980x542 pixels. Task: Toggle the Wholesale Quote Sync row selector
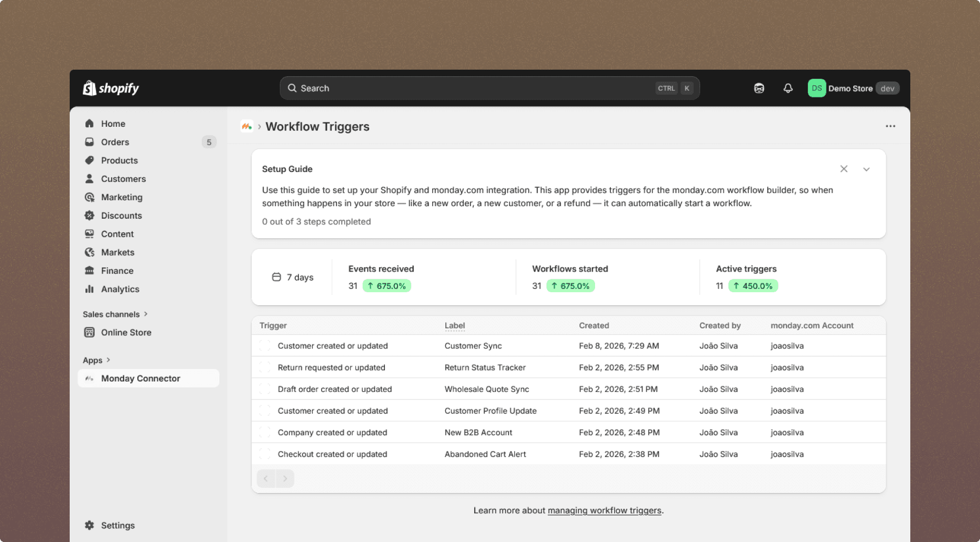(x=265, y=389)
